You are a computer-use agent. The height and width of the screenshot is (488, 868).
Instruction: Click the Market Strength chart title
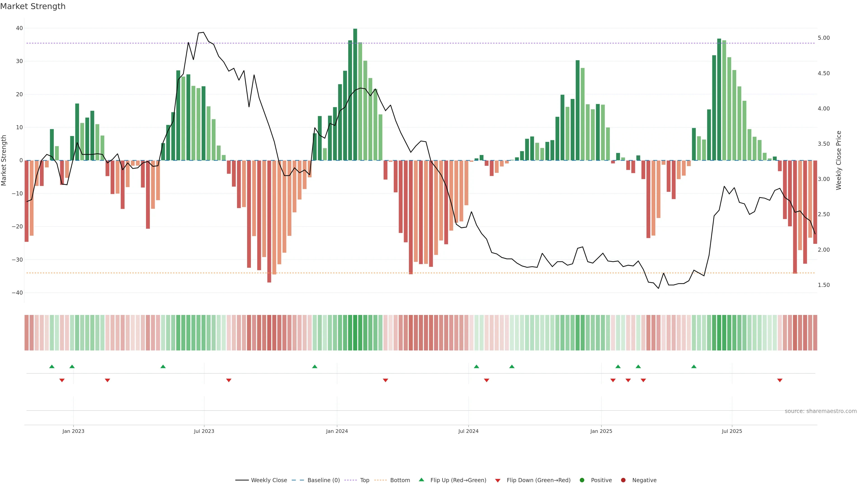tap(33, 6)
